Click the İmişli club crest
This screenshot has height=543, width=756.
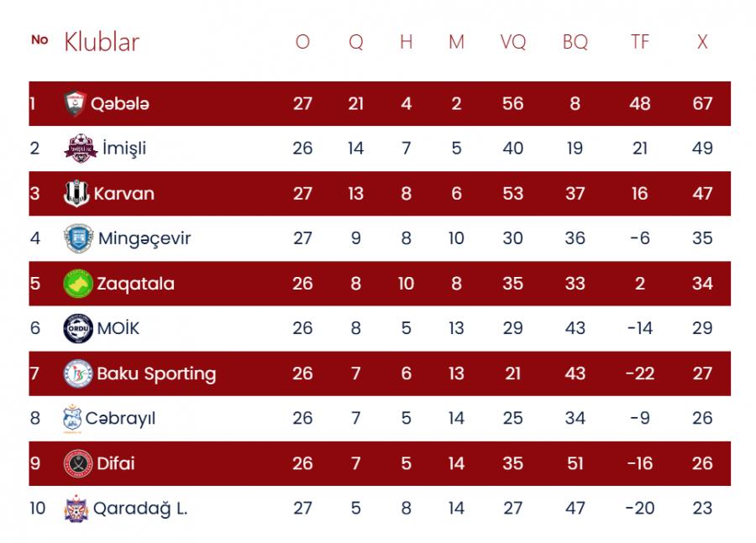pyautogui.click(x=81, y=148)
